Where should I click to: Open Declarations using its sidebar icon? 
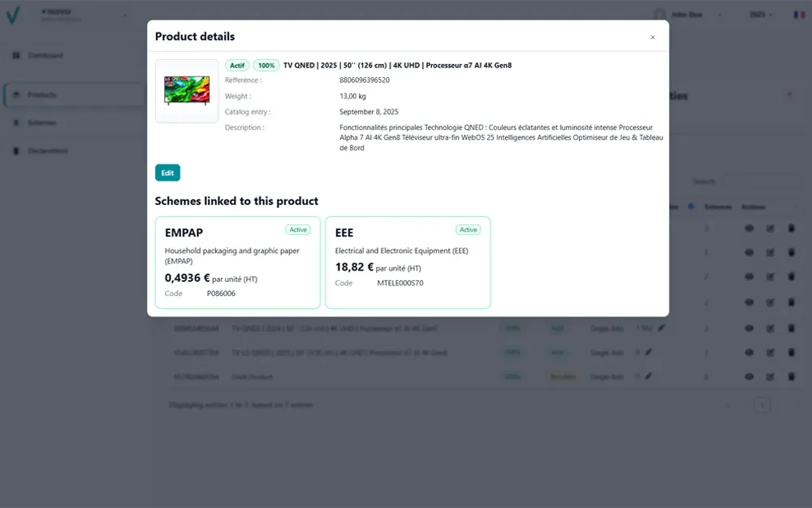16,150
